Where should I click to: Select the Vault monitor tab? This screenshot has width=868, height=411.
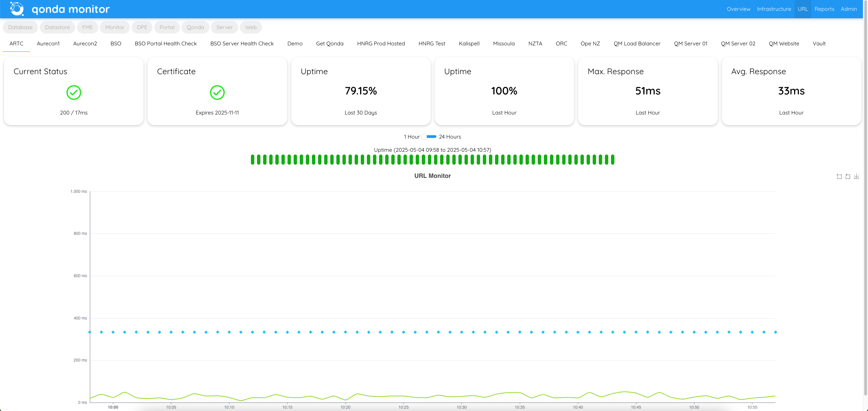tap(819, 43)
